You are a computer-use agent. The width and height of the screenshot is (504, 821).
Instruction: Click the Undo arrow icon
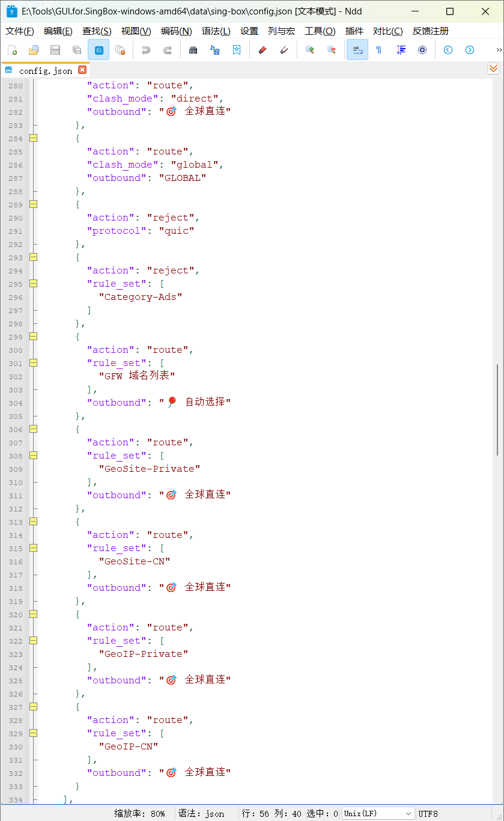pyautogui.click(x=146, y=50)
